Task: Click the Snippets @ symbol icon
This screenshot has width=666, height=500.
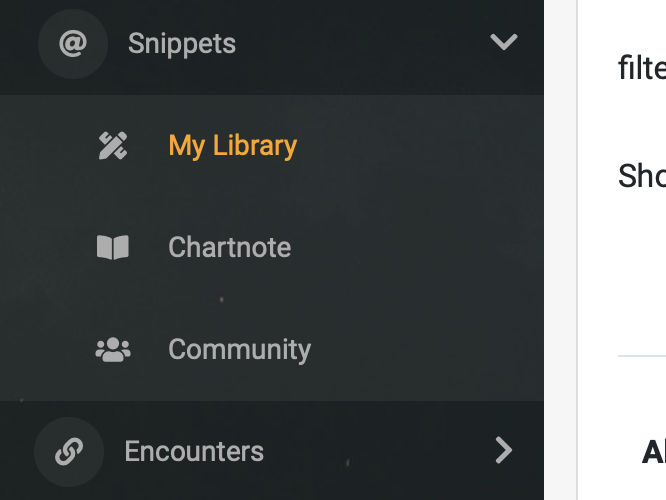Action: [x=73, y=44]
